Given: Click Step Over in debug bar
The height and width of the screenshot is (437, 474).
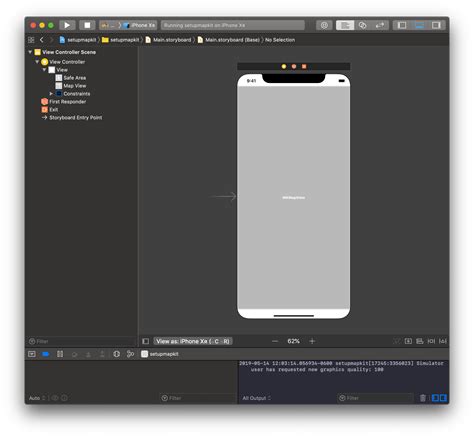Looking at the screenshot, I should pyautogui.click(x=74, y=354).
